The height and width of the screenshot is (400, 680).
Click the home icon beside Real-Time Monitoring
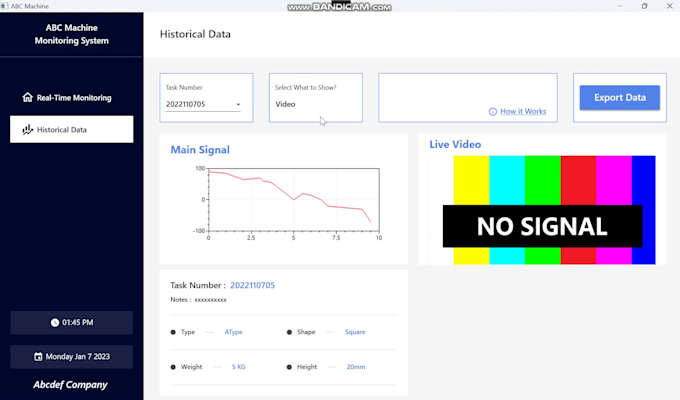pyautogui.click(x=27, y=97)
